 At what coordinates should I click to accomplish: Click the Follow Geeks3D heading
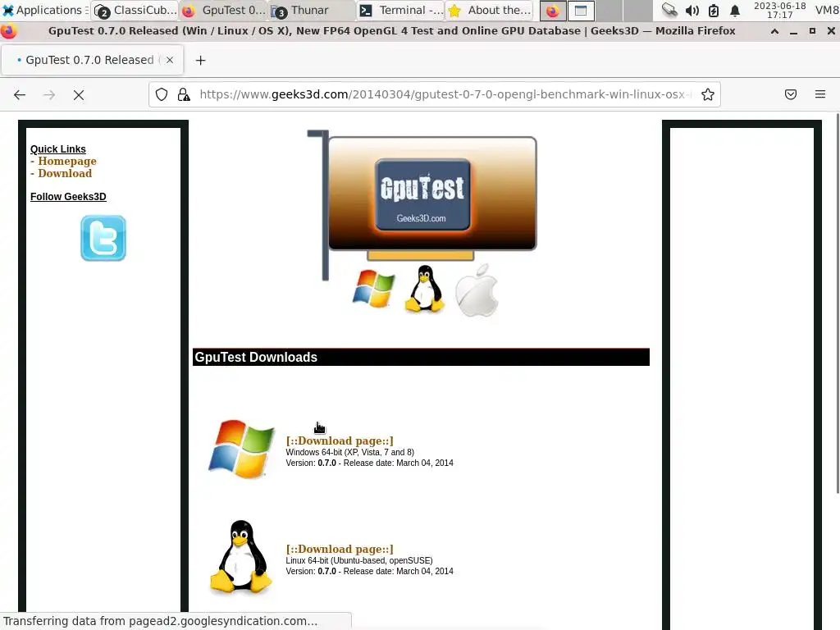68,197
